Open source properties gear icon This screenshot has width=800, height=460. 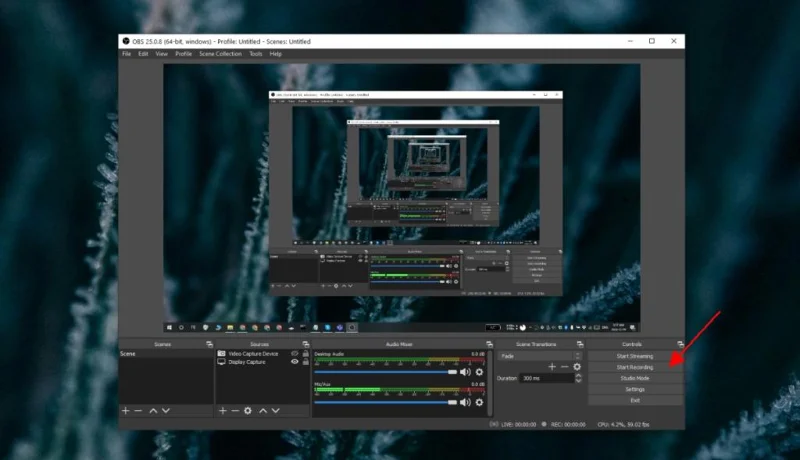pos(248,411)
